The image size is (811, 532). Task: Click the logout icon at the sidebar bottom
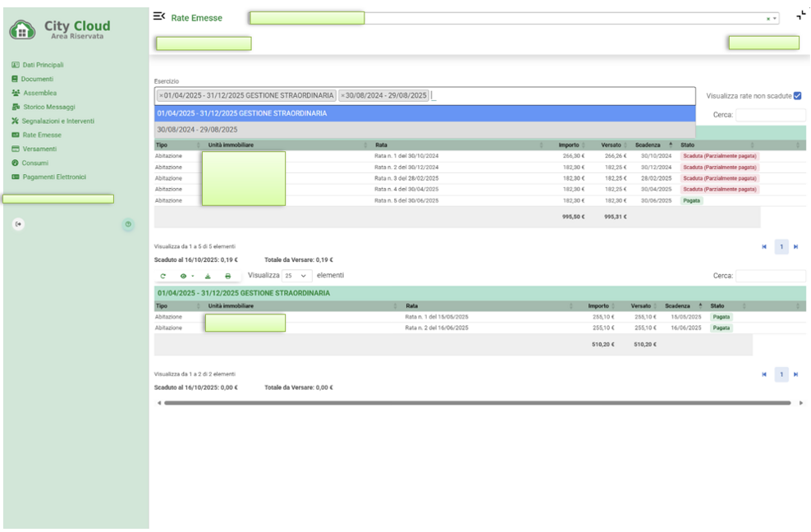click(19, 224)
